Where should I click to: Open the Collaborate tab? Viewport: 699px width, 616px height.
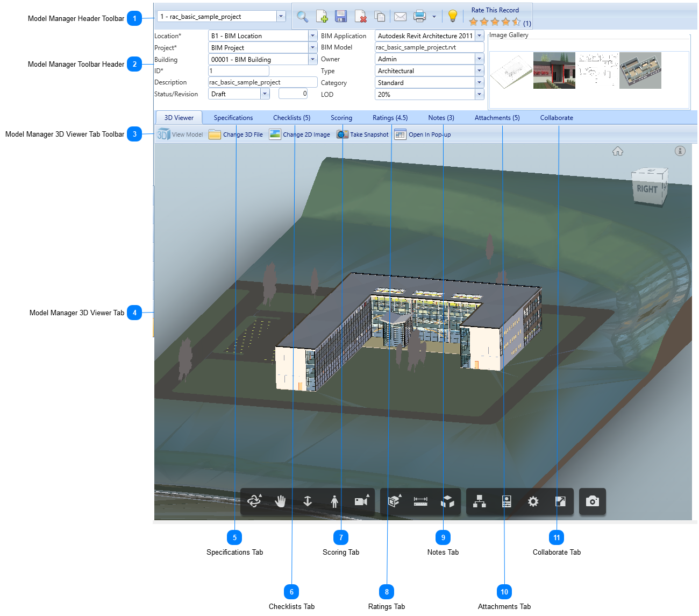pyautogui.click(x=557, y=118)
